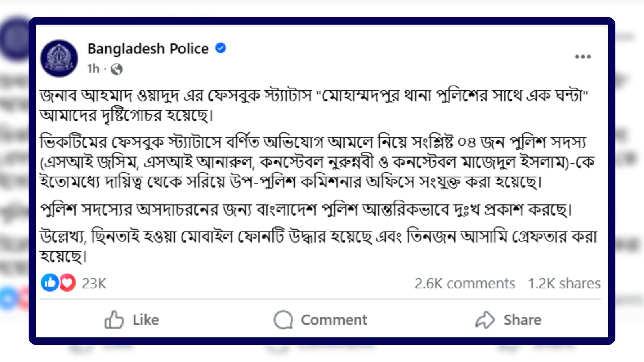Viewport: 644px width, 362px height.
Task: Open the Bangladesh Police page name link
Action: tap(148, 49)
